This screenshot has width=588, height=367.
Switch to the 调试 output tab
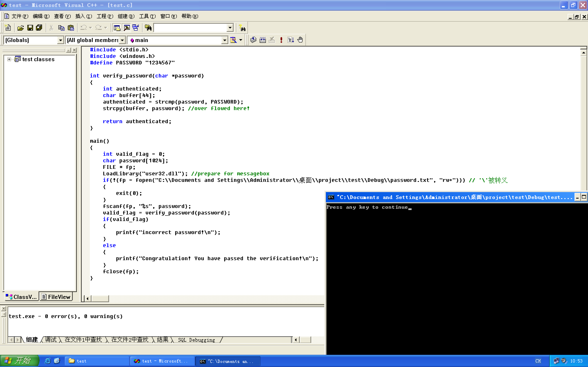[x=51, y=340]
